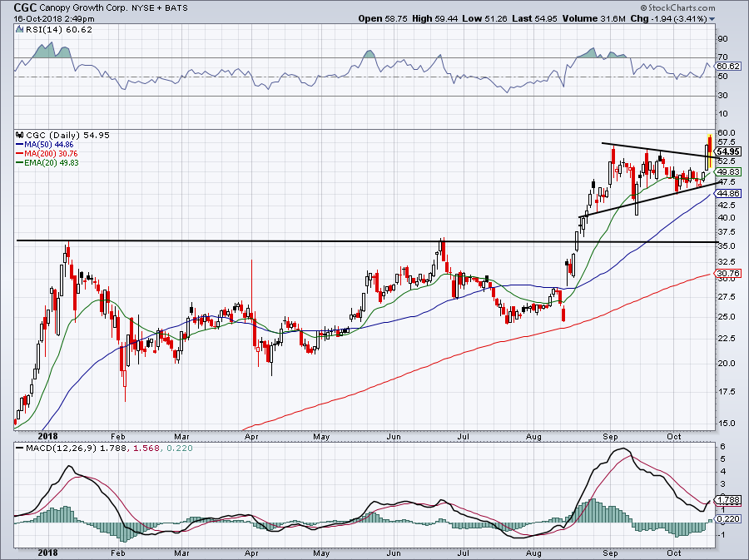Click the Sep label under the price chart

coord(611,437)
